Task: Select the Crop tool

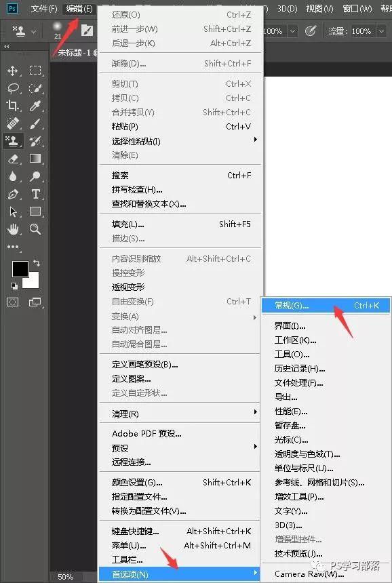Action: click(x=13, y=106)
